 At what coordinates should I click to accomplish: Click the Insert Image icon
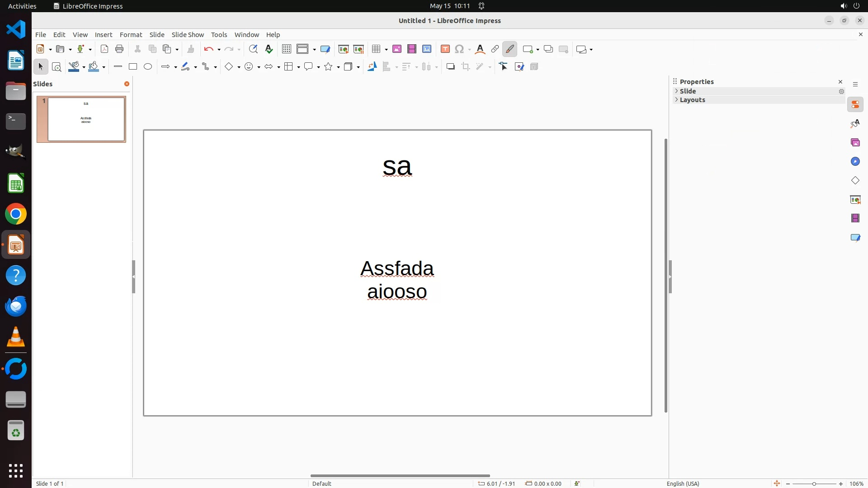[397, 49]
